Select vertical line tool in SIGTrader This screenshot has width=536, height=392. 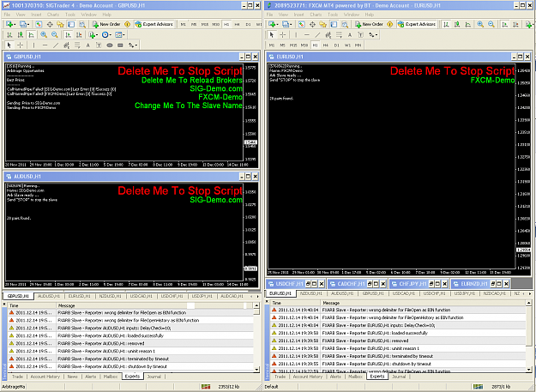tap(33, 45)
